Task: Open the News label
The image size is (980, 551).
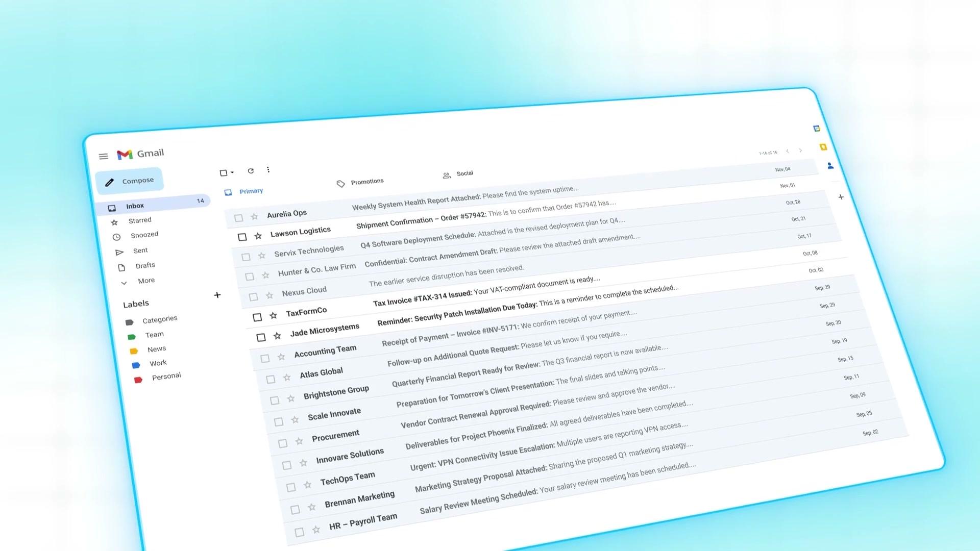Action: 148,349
